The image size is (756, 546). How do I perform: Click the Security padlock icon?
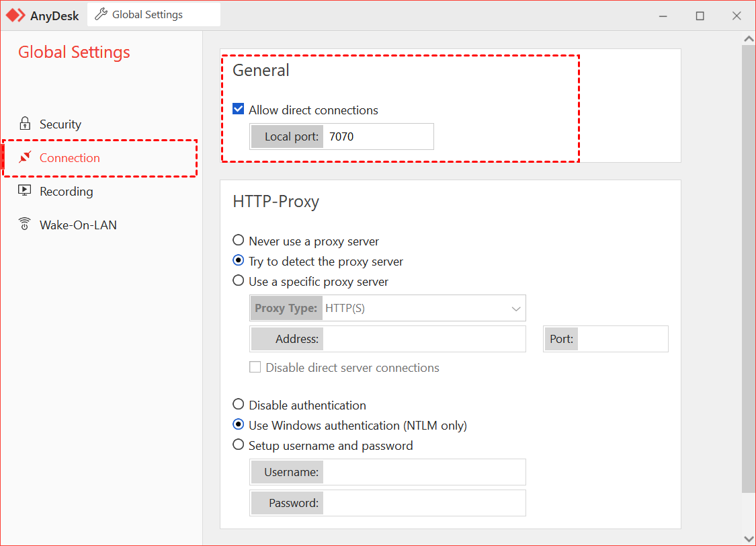25,124
